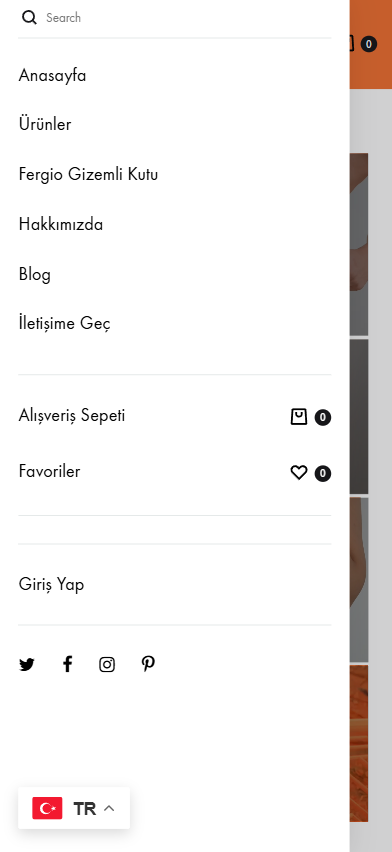
Task: Click the heart icon beside Favoriler
Action: click(298, 473)
